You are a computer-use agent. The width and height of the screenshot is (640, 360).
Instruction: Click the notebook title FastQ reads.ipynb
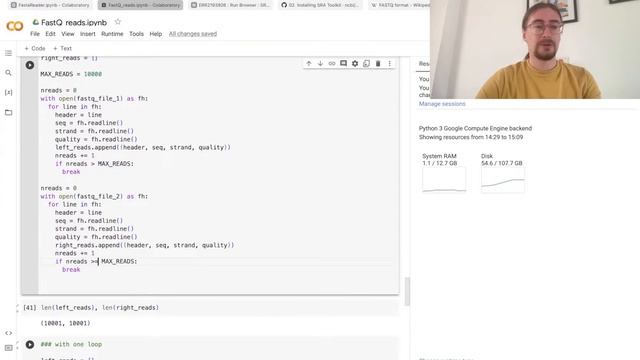(x=74, y=22)
